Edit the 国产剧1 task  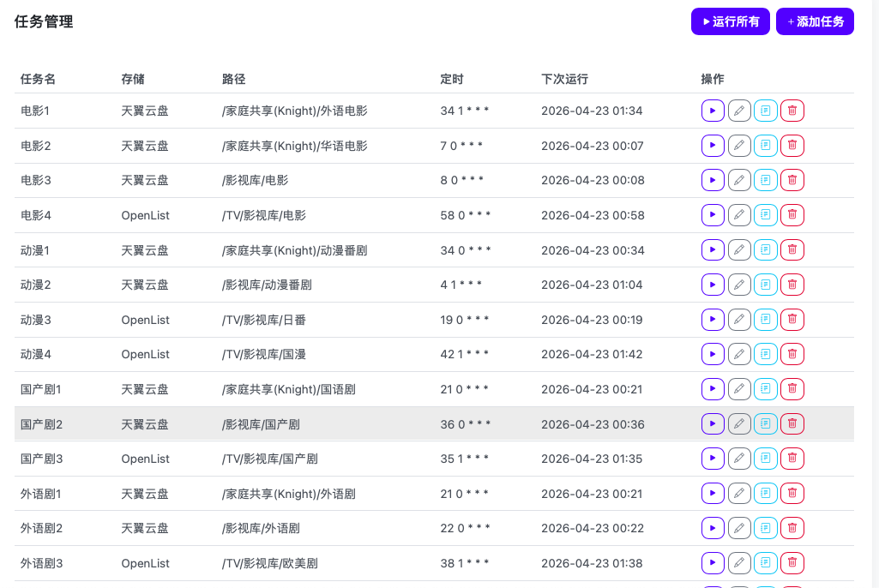click(739, 388)
